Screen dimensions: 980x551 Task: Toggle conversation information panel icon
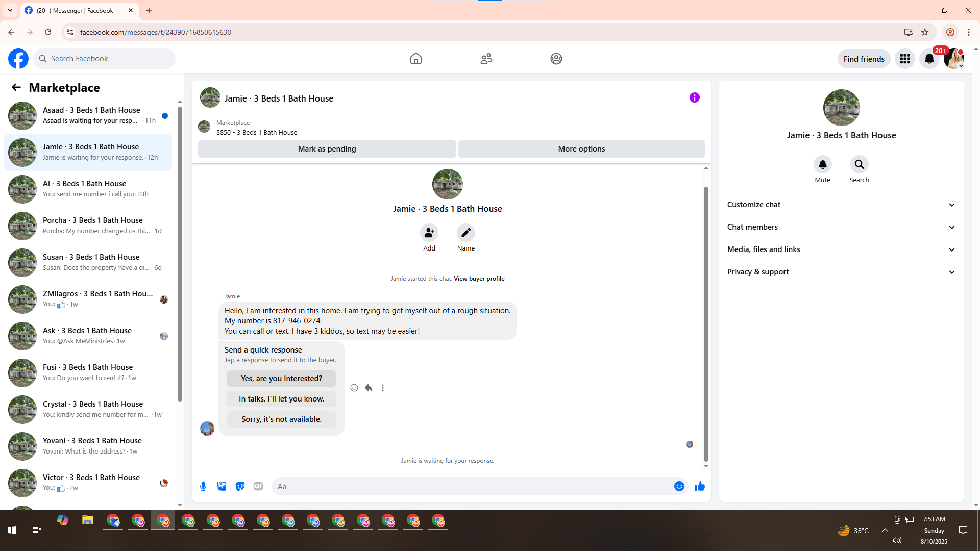point(694,97)
